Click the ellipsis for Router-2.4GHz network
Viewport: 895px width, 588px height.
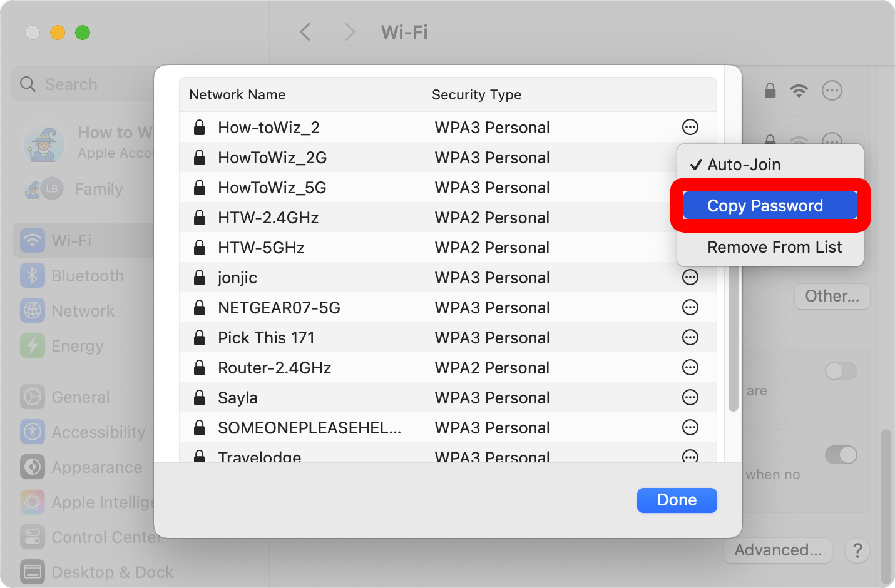click(x=690, y=368)
